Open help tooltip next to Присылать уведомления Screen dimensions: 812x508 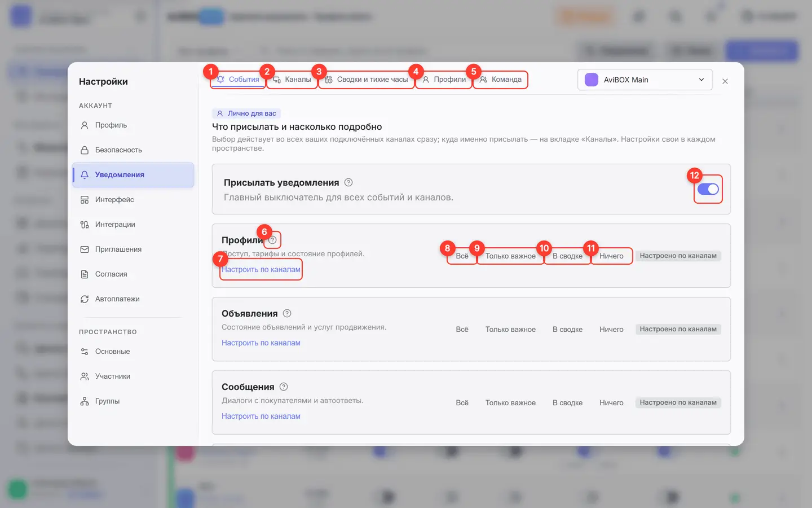[x=348, y=182]
